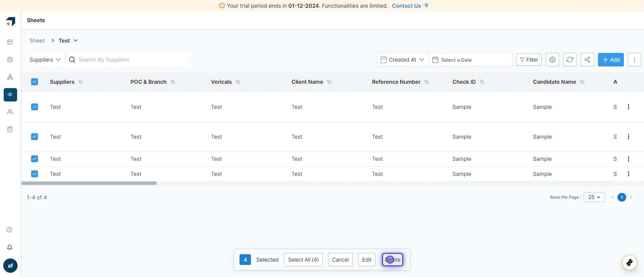
Task: Open the notifications bell in the sidebar
Action: point(10,247)
